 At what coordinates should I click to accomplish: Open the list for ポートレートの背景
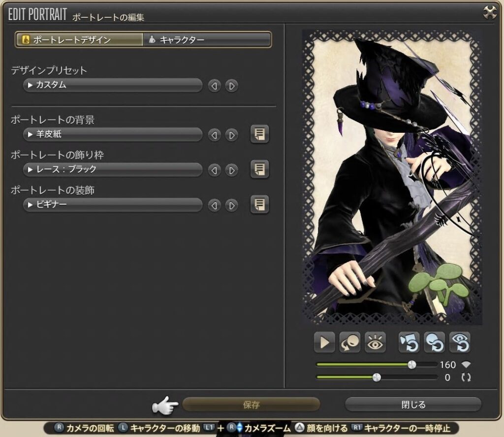point(259,134)
